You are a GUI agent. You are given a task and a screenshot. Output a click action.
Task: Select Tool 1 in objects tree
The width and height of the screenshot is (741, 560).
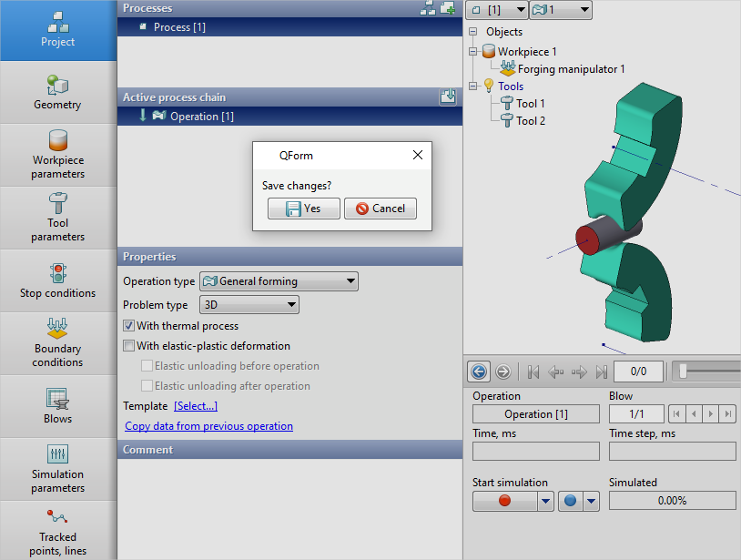(530, 104)
